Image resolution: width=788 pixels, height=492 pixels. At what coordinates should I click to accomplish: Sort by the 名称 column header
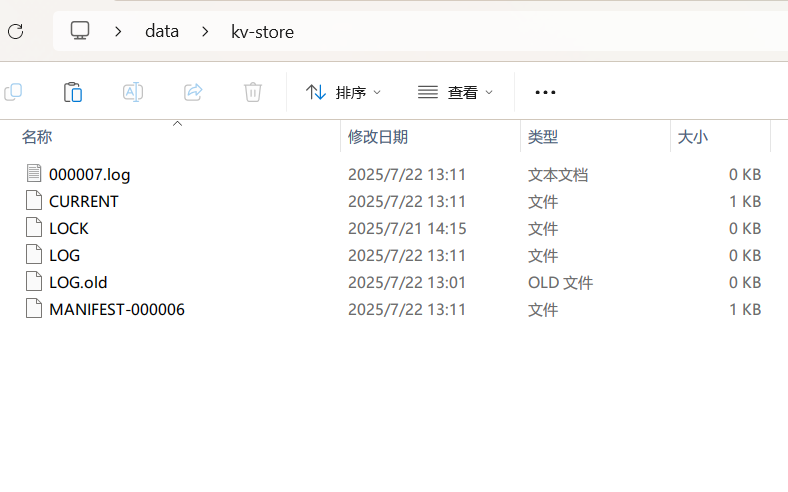tap(37, 137)
